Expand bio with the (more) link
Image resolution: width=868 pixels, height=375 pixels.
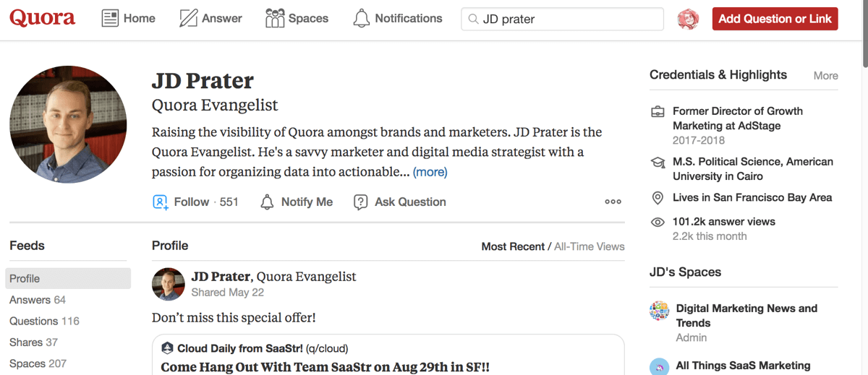tap(430, 172)
